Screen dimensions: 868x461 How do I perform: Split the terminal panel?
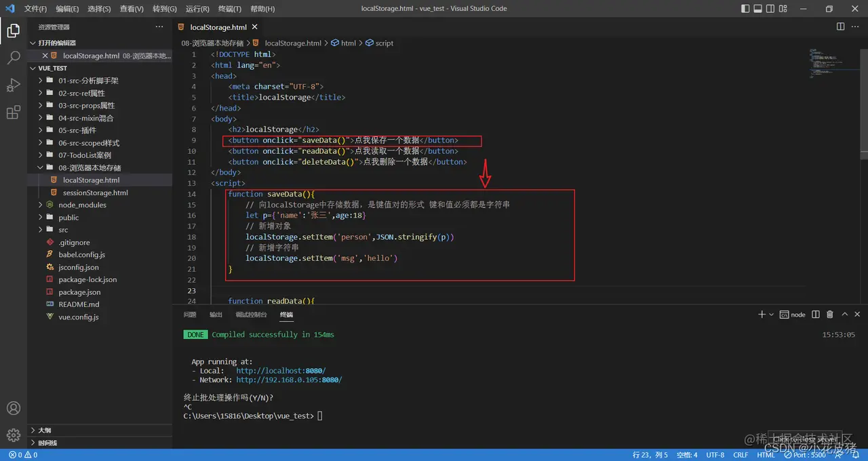tap(815, 315)
